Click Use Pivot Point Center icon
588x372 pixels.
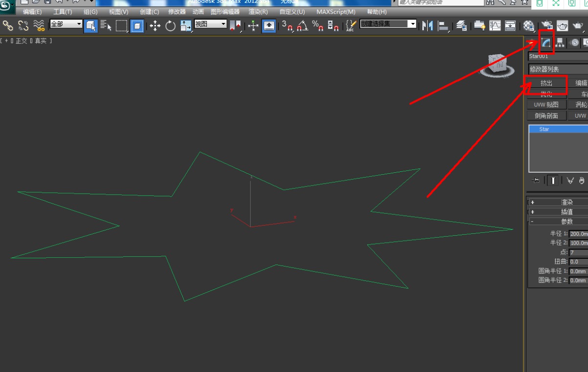pyautogui.click(x=236, y=25)
